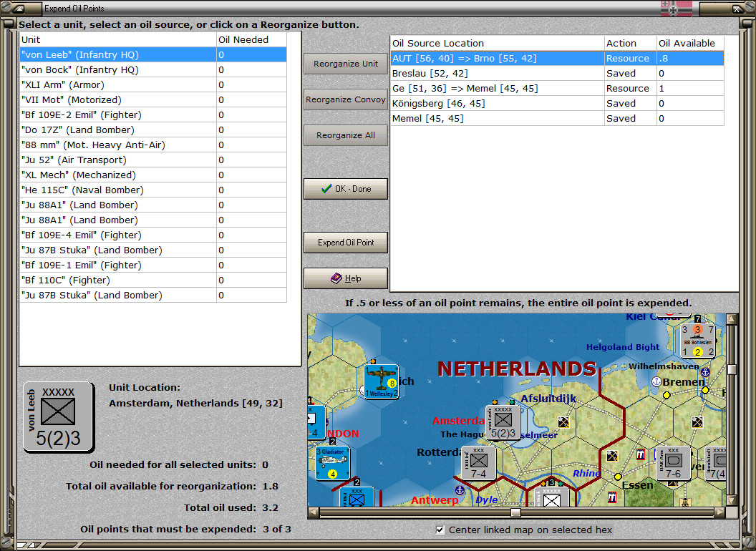756x551 pixels.
Task: Click the port anchor icon at Antwerp
Action: tap(460, 490)
